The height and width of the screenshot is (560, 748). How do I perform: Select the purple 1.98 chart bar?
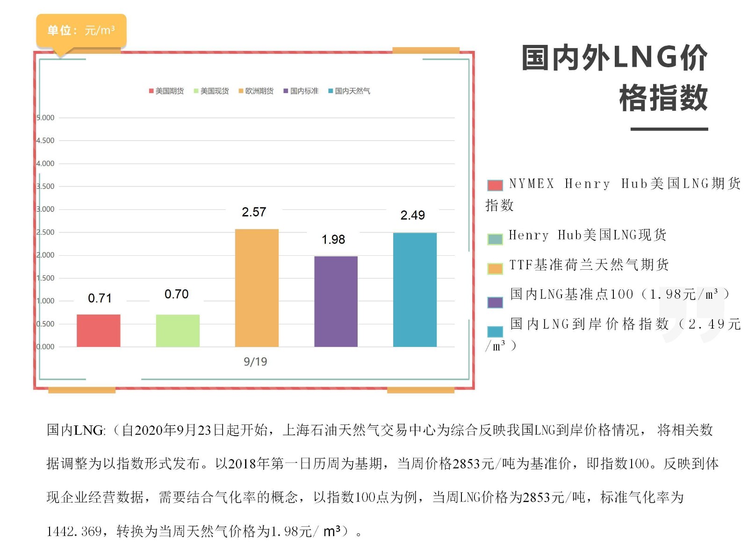pyautogui.click(x=336, y=302)
